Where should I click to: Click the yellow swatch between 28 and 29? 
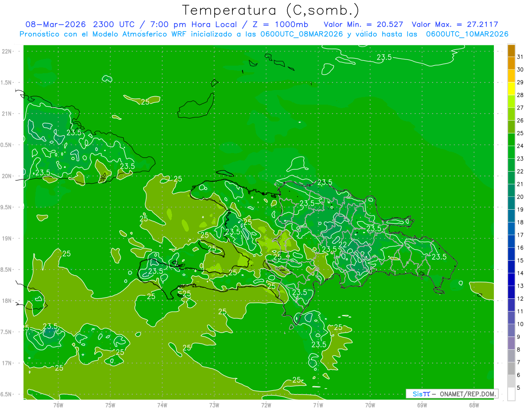pyautogui.click(x=511, y=89)
